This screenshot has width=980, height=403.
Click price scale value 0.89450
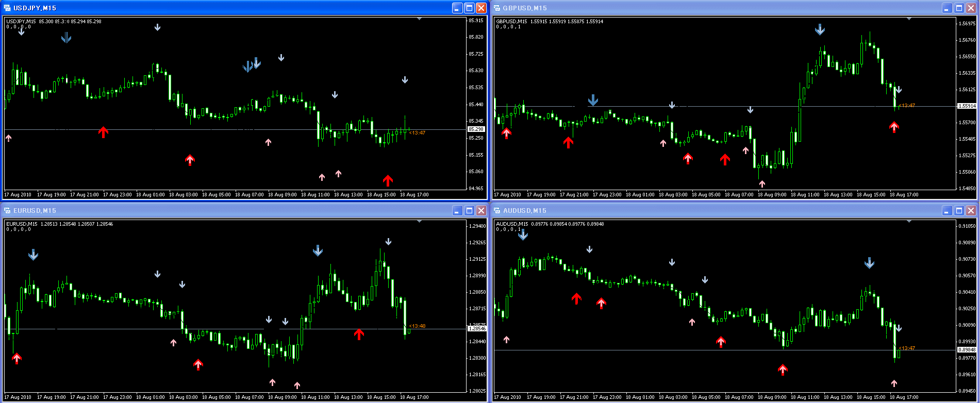tap(967, 391)
